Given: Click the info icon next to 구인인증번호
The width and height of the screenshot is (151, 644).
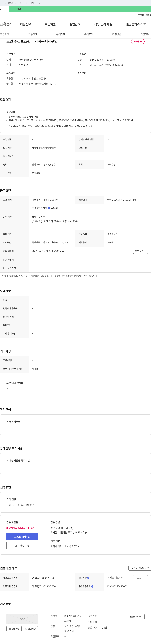Looking at the screenshot, I should (x=92, y=586).
